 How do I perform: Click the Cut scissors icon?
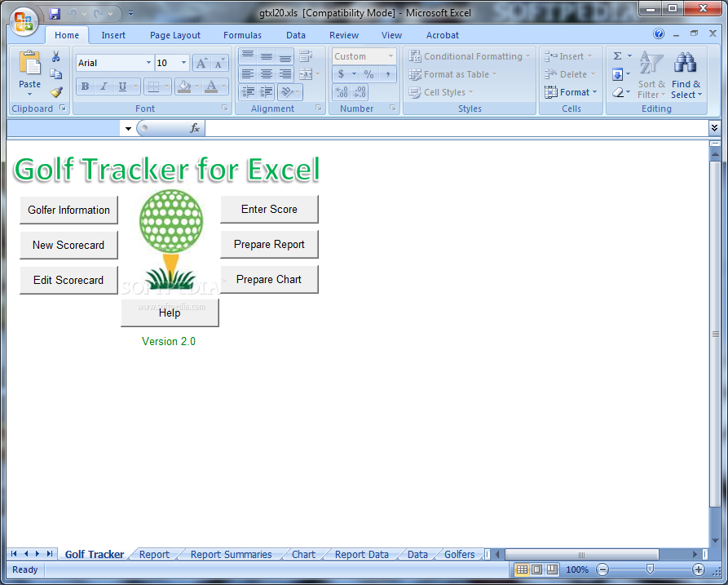tap(56, 56)
